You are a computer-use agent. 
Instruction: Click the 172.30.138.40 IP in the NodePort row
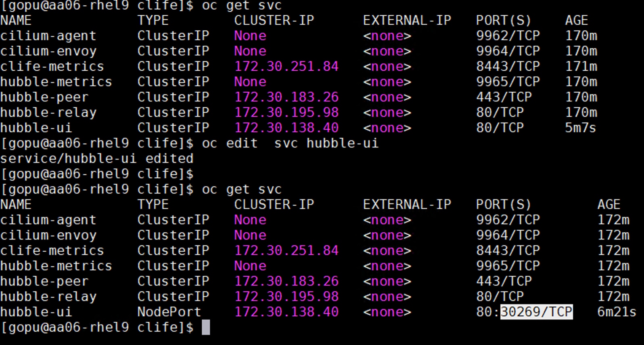point(286,312)
